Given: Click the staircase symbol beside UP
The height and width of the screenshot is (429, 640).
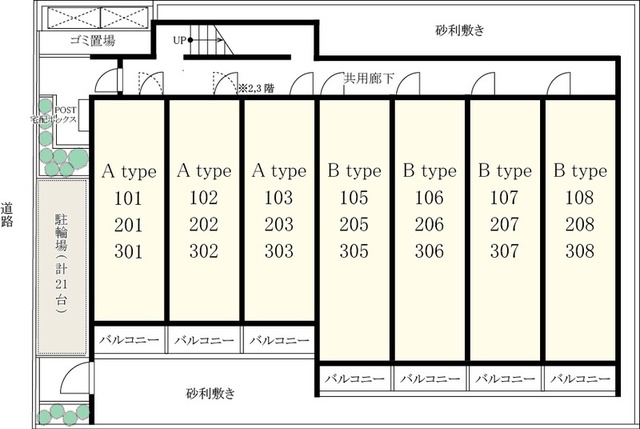Looking at the screenshot, I should (211, 40).
